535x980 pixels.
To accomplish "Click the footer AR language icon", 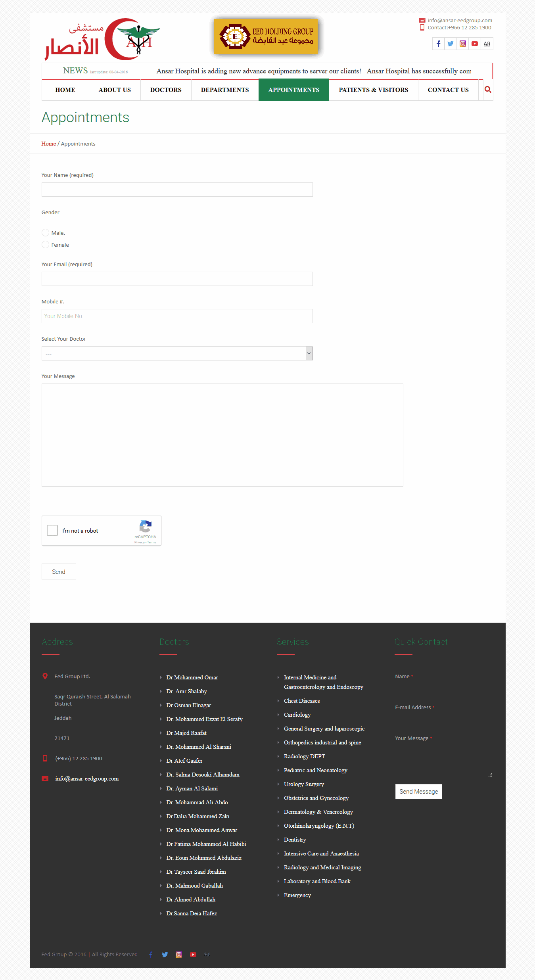I will (207, 955).
